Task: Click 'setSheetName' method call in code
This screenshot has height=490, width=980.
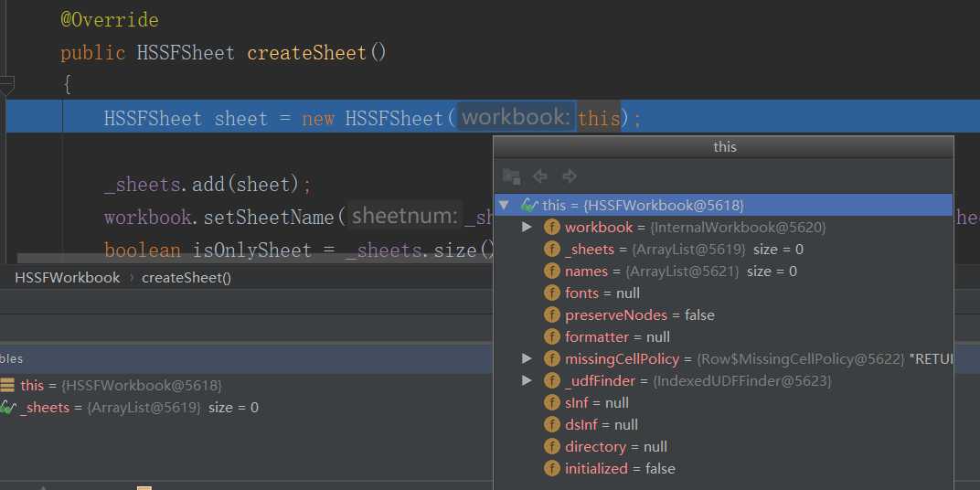Action: (270, 217)
